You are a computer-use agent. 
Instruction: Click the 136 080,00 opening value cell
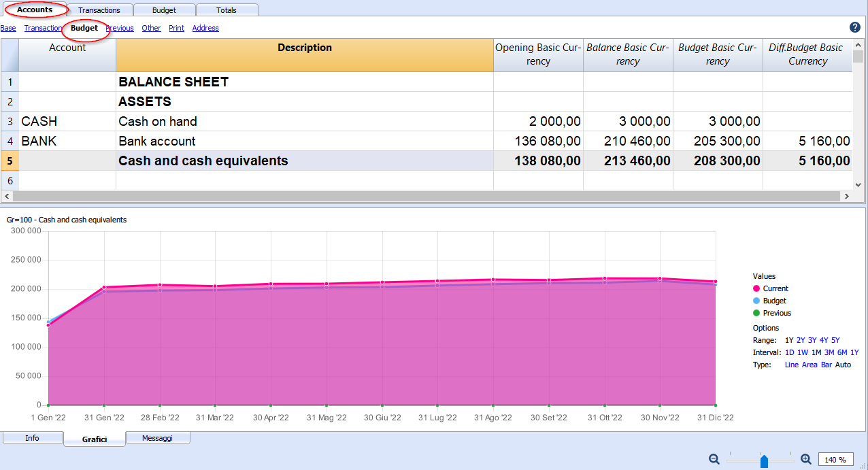(538, 141)
